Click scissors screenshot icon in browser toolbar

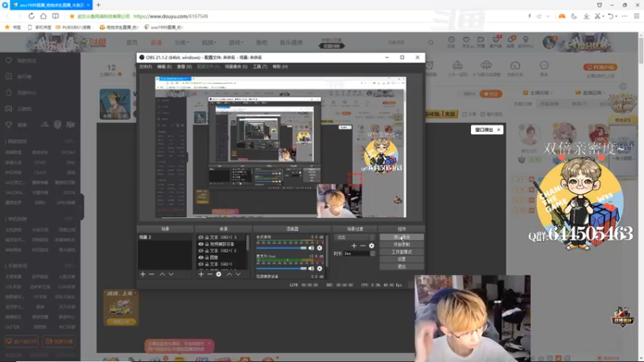click(x=597, y=16)
